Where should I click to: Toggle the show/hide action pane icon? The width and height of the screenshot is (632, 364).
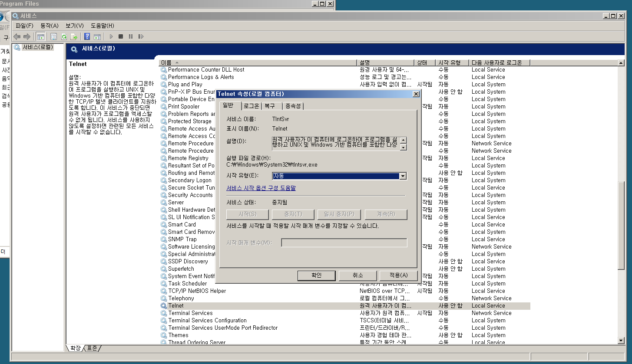(x=97, y=37)
